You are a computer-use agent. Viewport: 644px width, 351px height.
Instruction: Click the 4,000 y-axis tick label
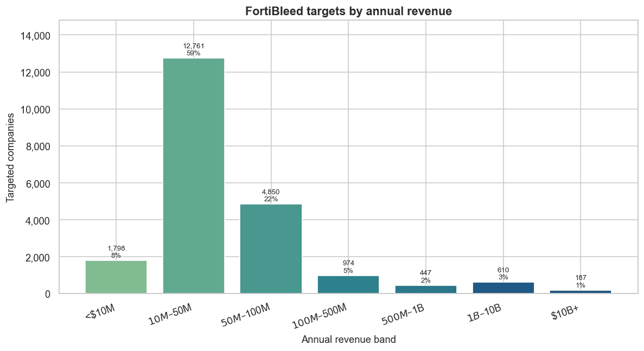click(x=38, y=221)
